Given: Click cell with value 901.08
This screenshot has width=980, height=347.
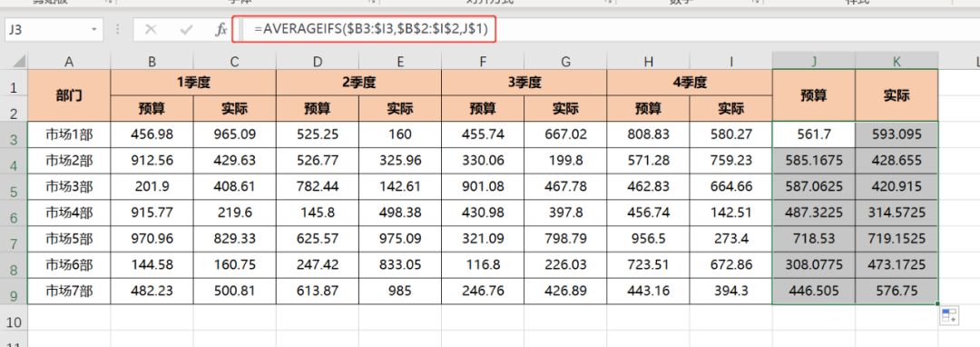Looking at the screenshot, I should pyautogui.click(x=483, y=186).
